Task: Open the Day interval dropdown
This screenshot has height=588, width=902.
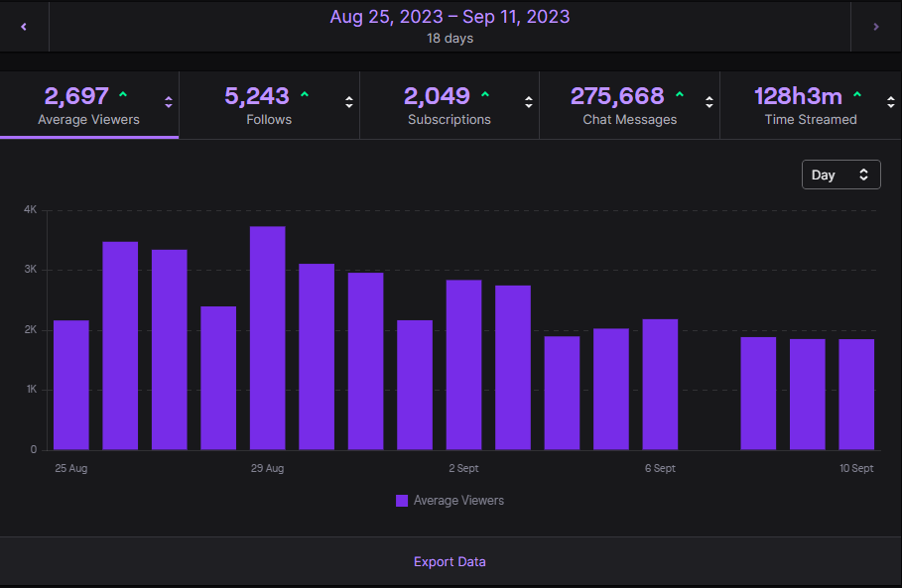Action: tap(840, 174)
